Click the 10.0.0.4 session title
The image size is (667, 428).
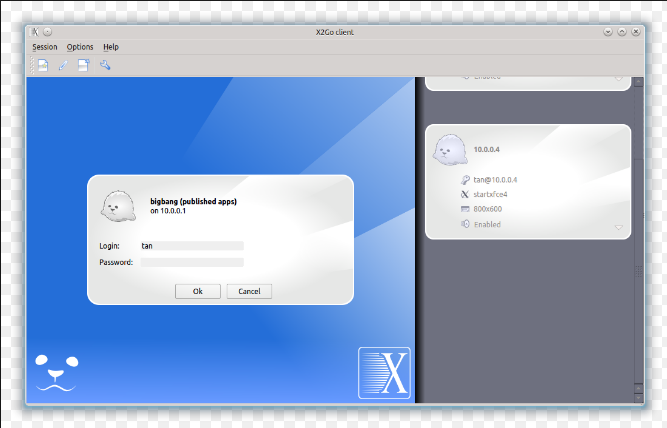tap(487, 150)
